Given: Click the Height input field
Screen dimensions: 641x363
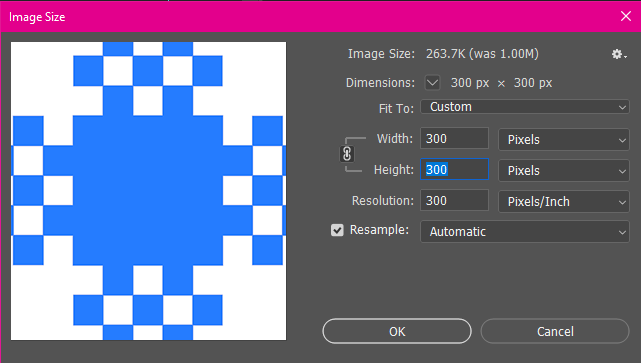Looking at the screenshot, I should [454, 169].
